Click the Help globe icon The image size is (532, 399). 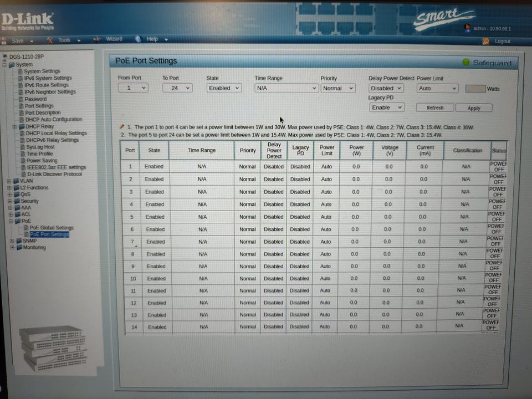pos(139,39)
